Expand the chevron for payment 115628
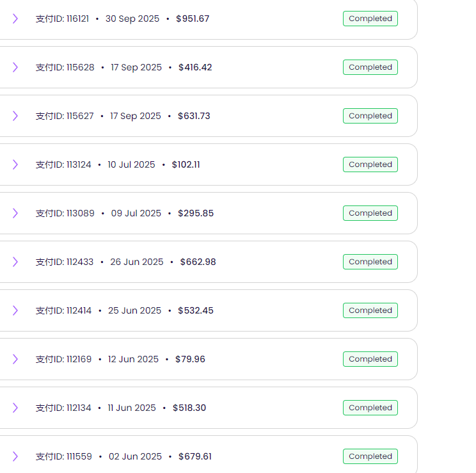Image resolution: width=476 pixels, height=473 pixels. [15, 67]
